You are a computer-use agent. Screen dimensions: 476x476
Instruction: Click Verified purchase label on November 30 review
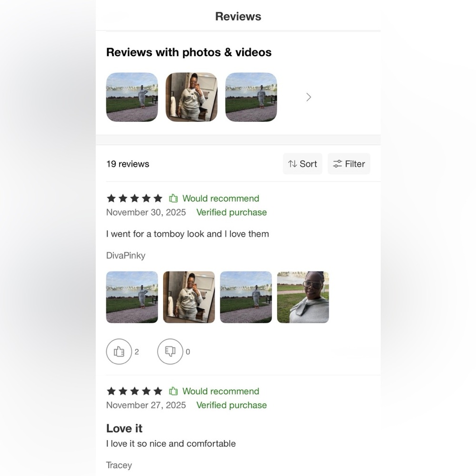click(232, 212)
